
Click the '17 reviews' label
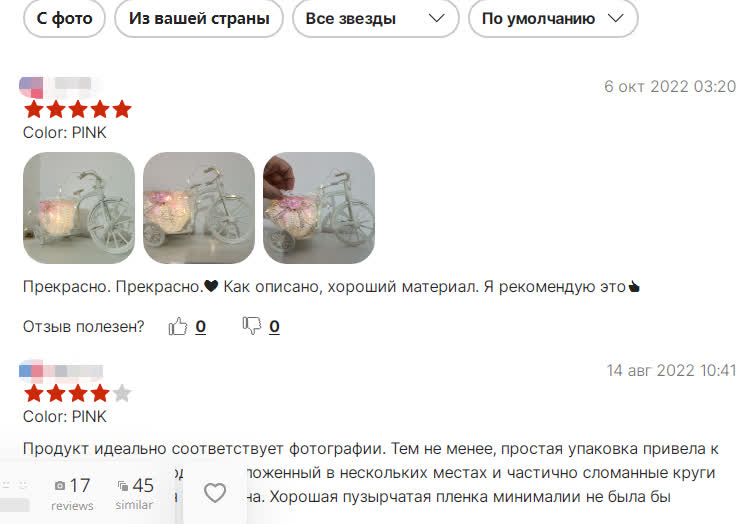coord(72,494)
